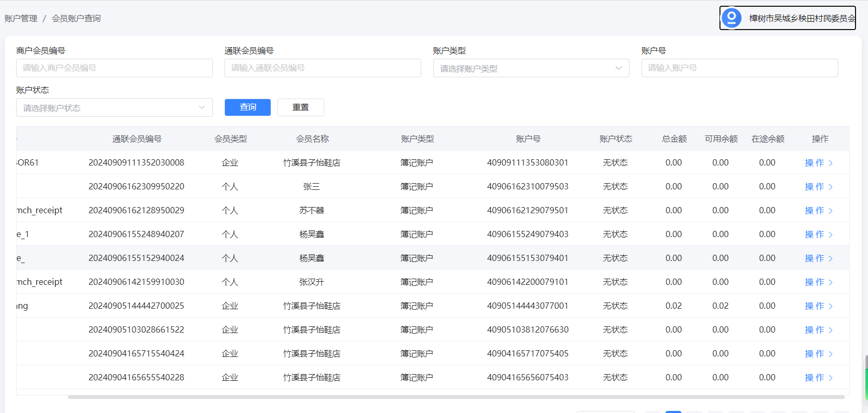Click the horizontal table scrollbar
Viewport: 868px width, 413px height.
[x=456, y=397]
